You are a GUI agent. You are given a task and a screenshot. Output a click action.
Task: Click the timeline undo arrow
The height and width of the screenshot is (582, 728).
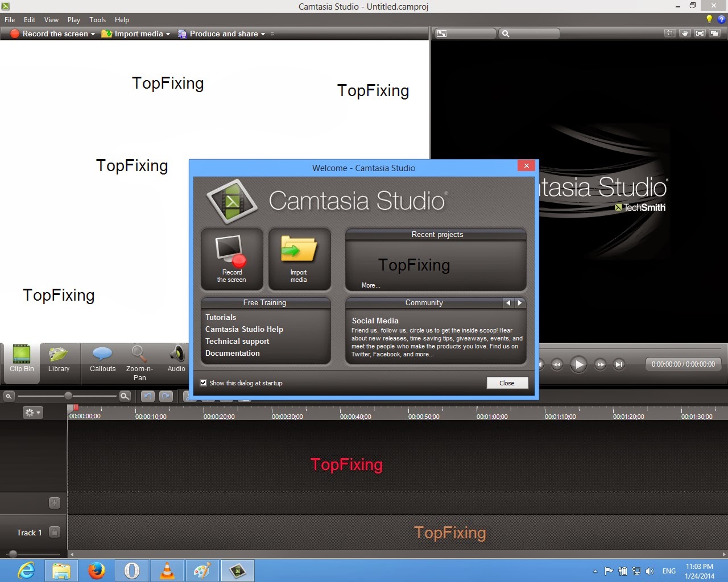click(x=148, y=396)
